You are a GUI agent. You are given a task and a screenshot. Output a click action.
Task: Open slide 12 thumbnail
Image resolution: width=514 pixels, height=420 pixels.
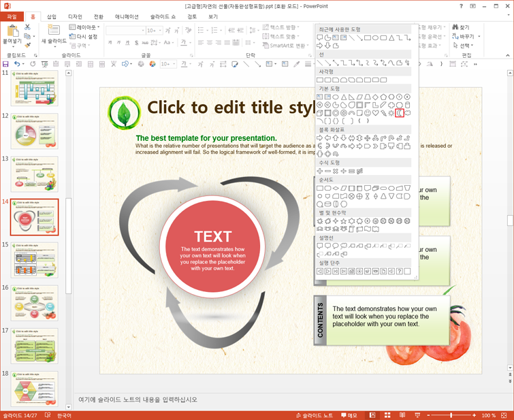click(x=35, y=131)
